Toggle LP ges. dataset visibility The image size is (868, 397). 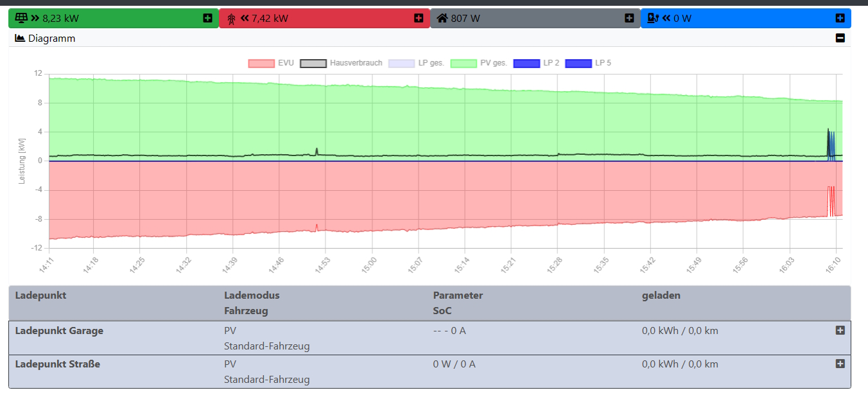click(x=416, y=63)
